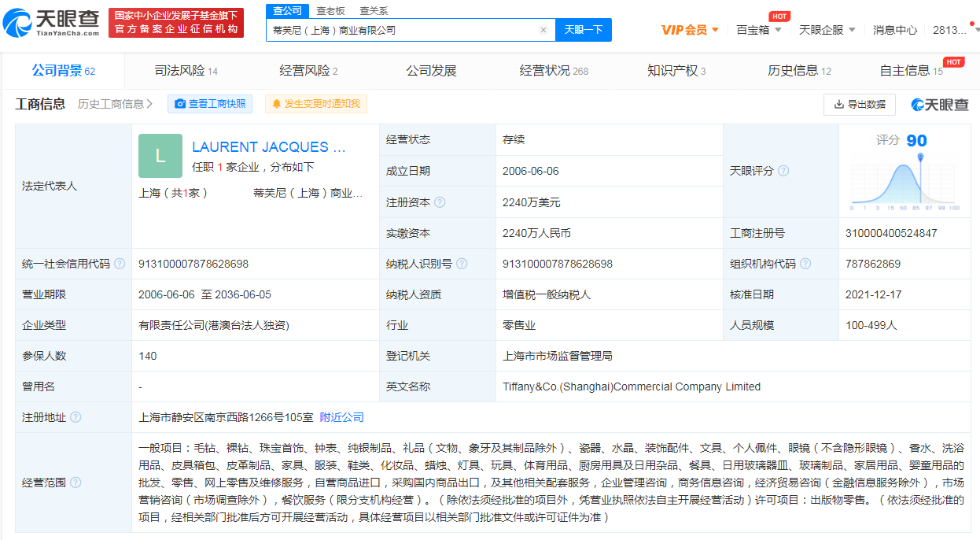This screenshot has height=540, width=980.
Task: Switch to the 经营状况 tab
Action: pyautogui.click(x=554, y=71)
